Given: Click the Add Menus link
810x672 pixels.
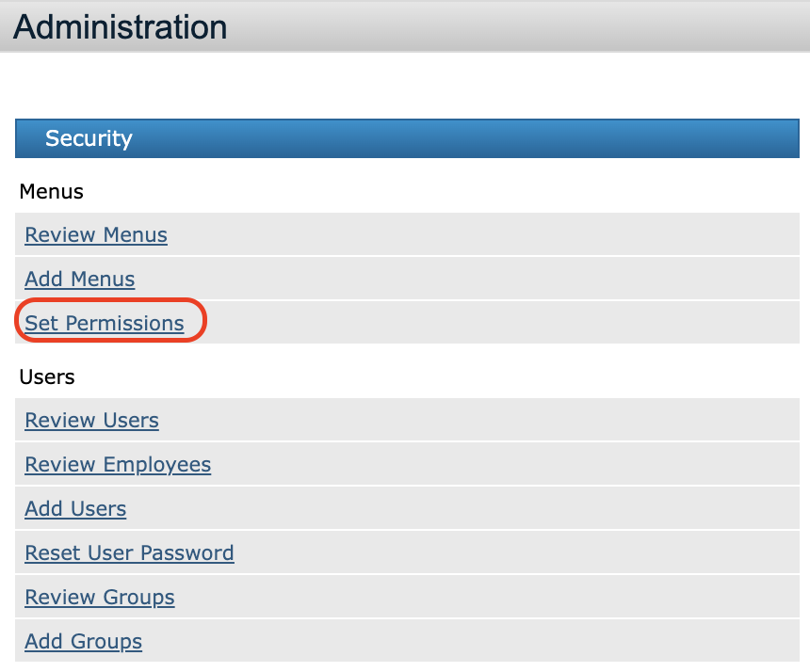Looking at the screenshot, I should coord(80,280).
